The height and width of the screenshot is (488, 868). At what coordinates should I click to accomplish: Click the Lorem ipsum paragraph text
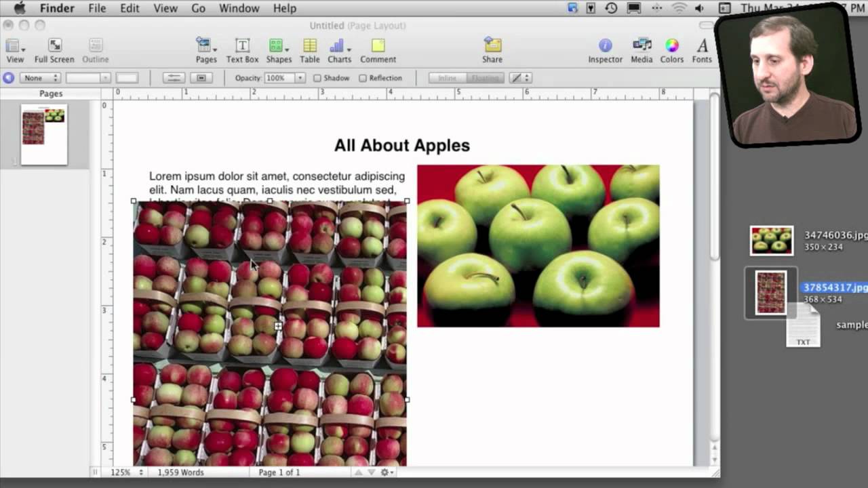coord(277,183)
